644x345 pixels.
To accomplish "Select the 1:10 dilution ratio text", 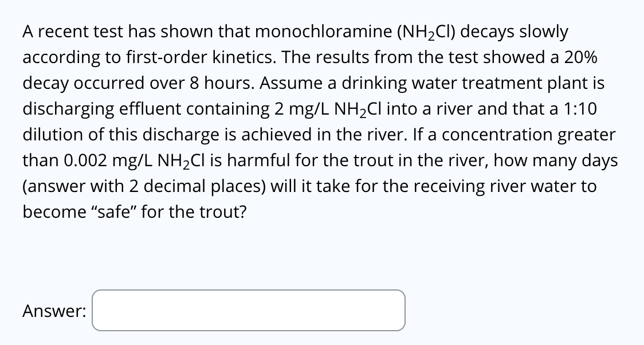I will click(580, 108).
